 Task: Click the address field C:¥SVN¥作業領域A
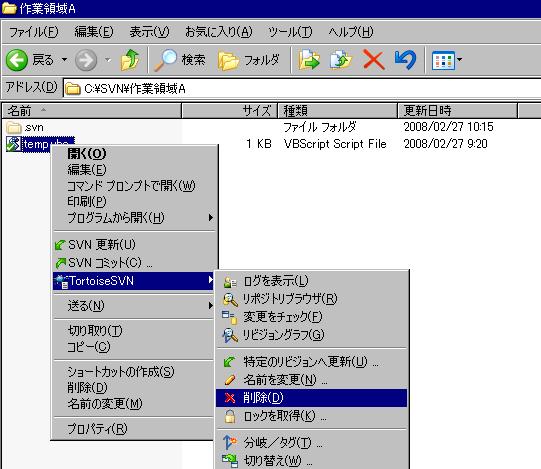point(302,89)
